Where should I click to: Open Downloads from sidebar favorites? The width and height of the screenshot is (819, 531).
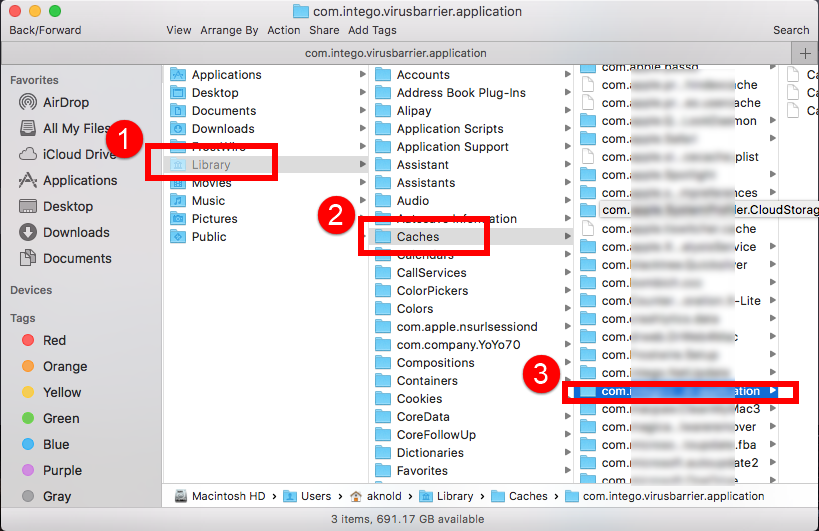[75, 232]
